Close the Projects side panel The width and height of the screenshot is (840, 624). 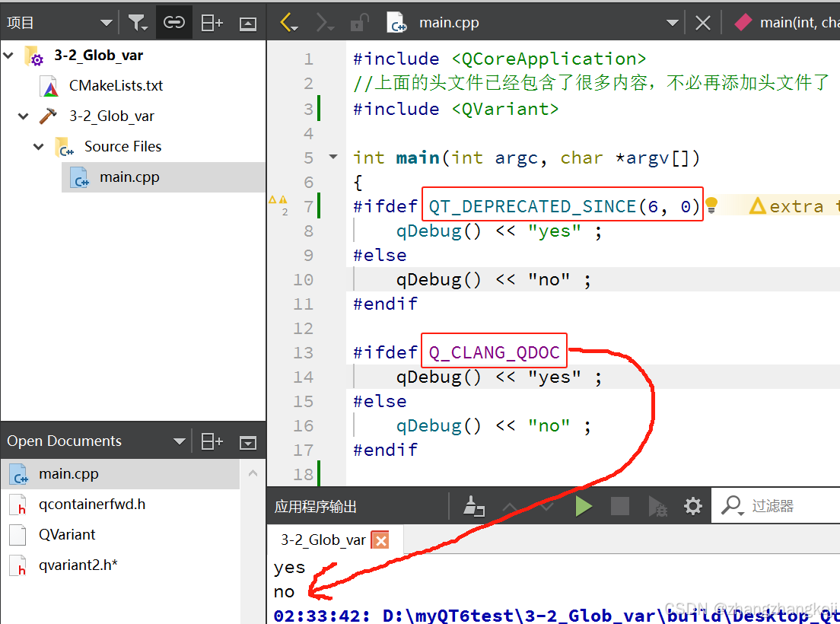(247, 23)
